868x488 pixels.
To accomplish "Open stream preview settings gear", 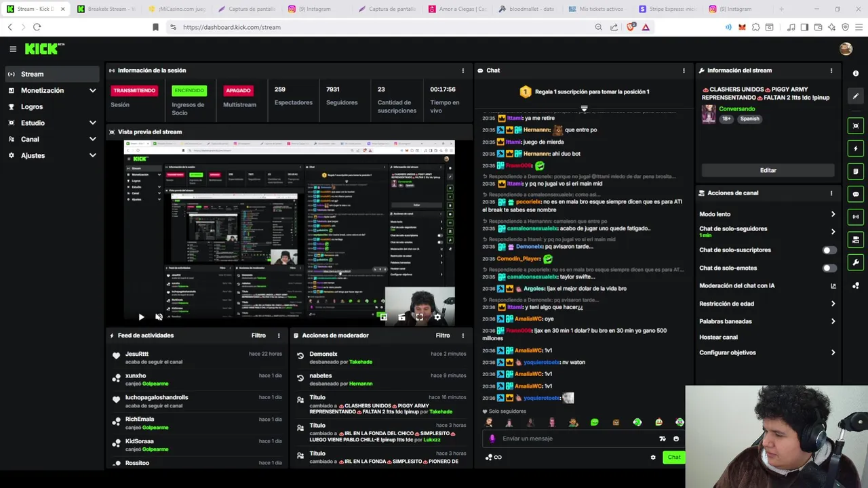I will tap(437, 317).
